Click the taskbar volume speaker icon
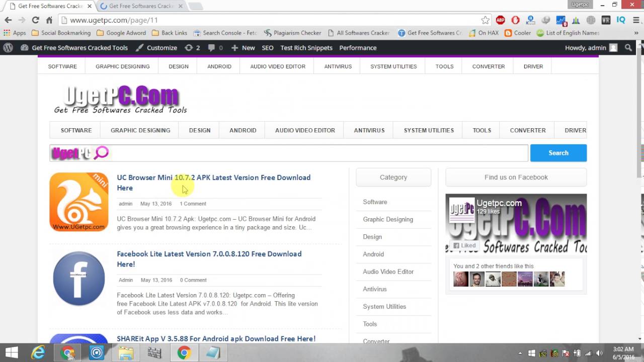This screenshot has height=362, width=644. [x=599, y=353]
